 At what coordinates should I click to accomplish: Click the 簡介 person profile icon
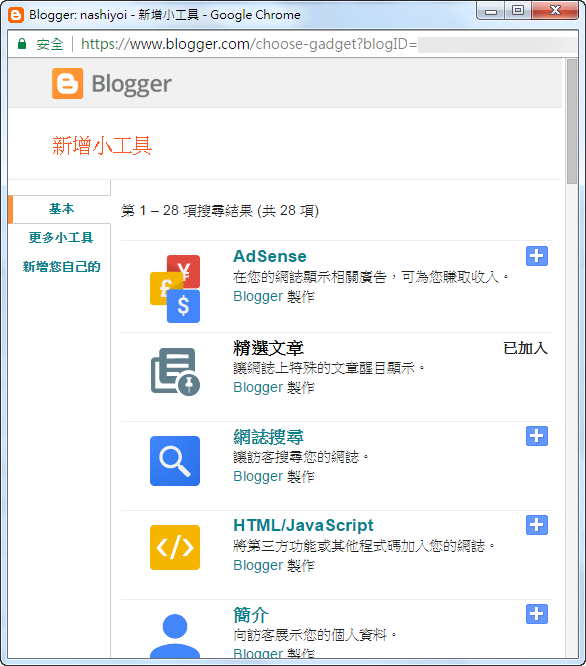[175, 636]
